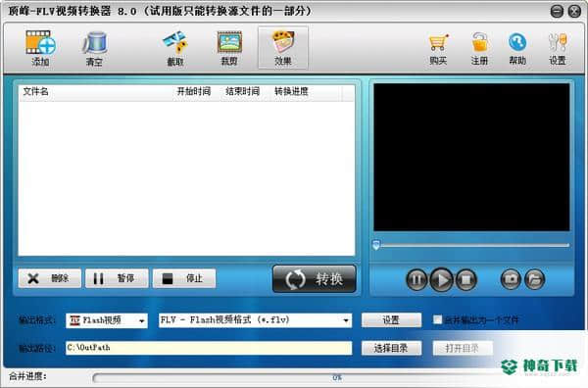Click the 选择目录 (Choose folder) button

pos(391,348)
